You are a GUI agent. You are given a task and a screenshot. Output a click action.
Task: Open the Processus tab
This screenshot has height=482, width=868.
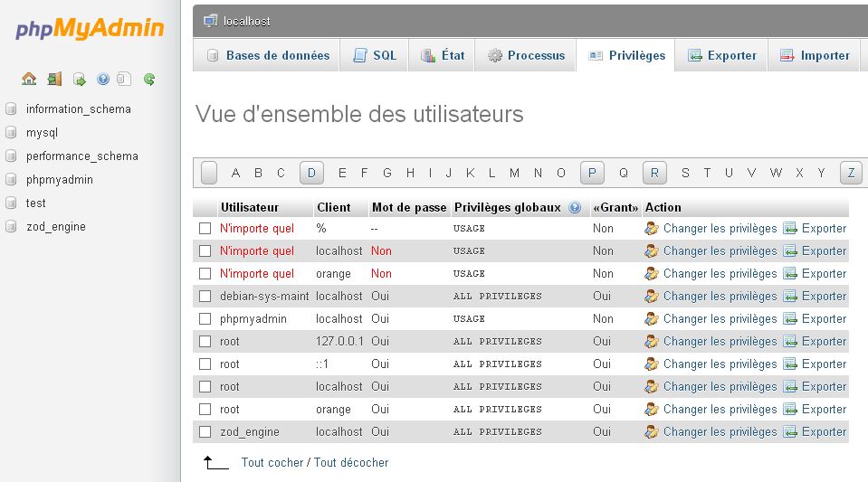coord(525,55)
